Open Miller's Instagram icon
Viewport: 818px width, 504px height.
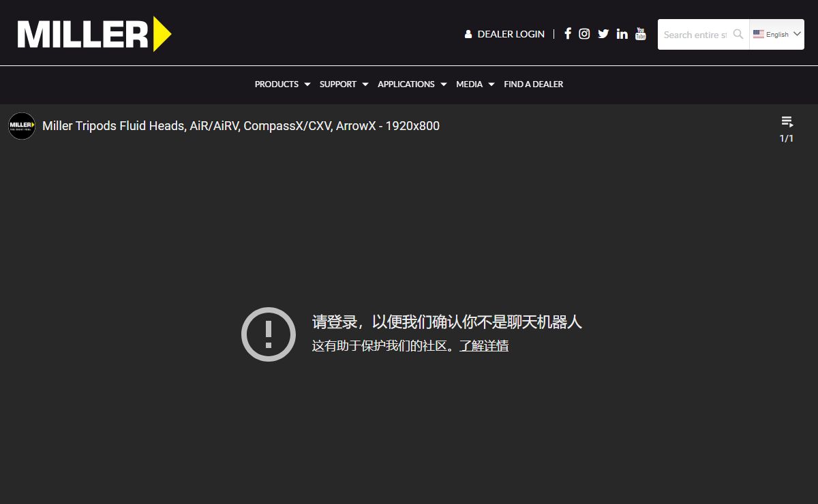pos(584,34)
